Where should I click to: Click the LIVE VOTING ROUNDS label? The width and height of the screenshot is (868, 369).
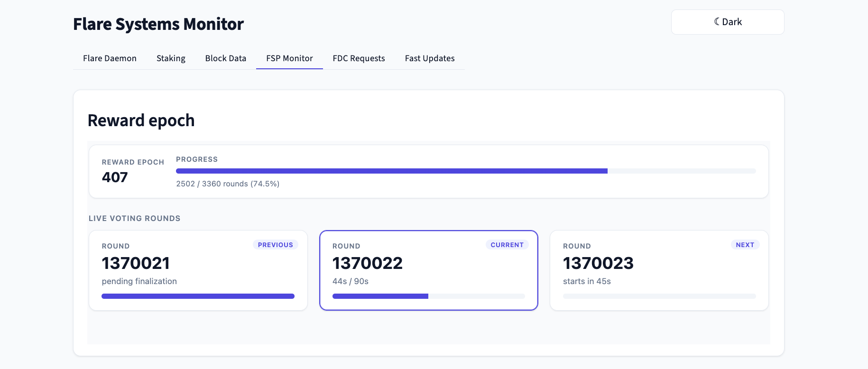click(x=135, y=218)
